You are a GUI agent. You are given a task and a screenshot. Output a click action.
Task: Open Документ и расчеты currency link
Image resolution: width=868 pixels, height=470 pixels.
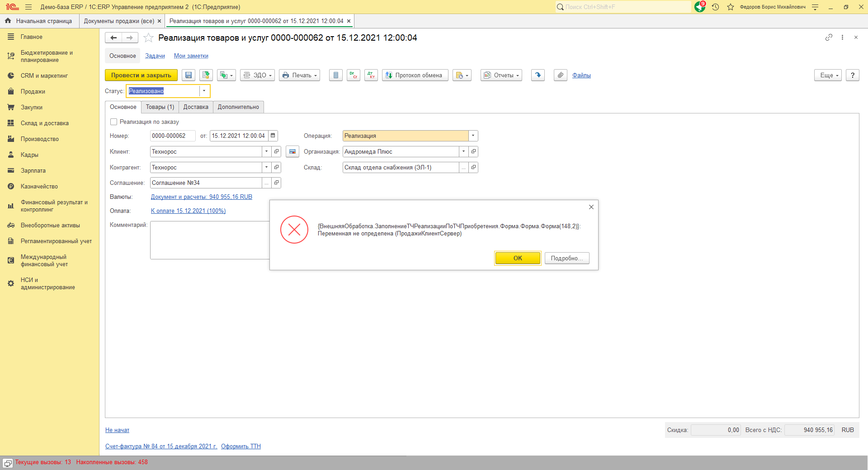(x=202, y=197)
